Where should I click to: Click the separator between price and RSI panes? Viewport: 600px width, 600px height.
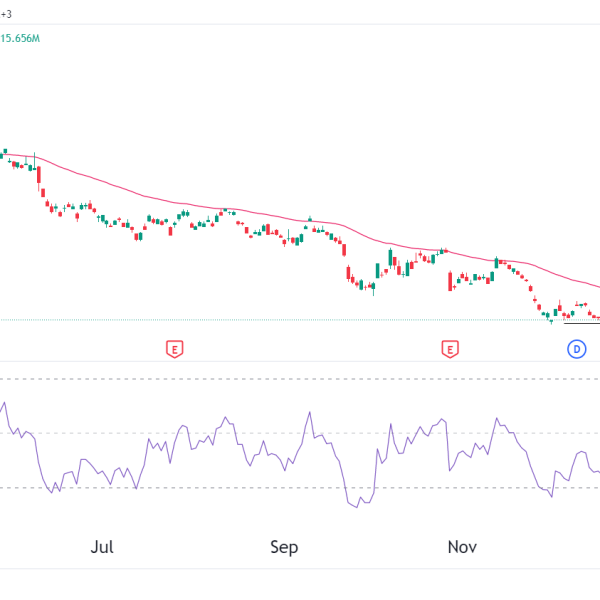click(x=300, y=362)
